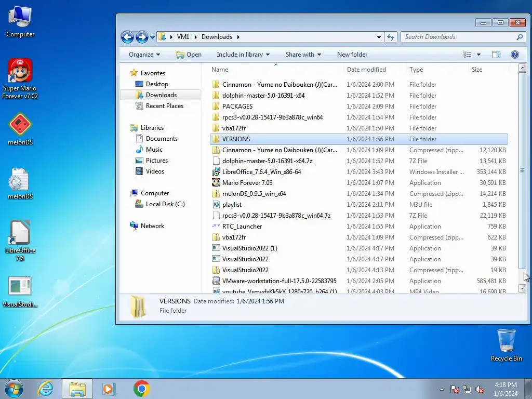Select the red melonDS desktop icon
The image size is (532, 399).
tap(20, 129)
